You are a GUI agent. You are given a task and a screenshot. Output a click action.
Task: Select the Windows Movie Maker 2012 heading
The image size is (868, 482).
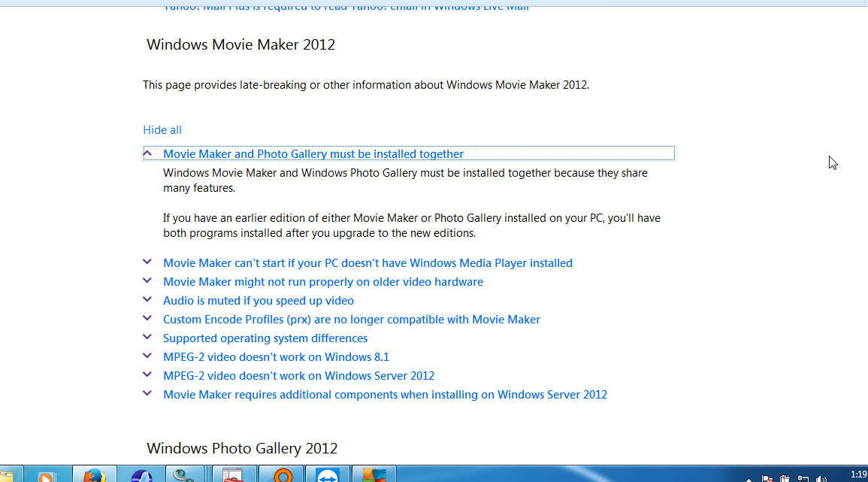click(x=240, y=45)
